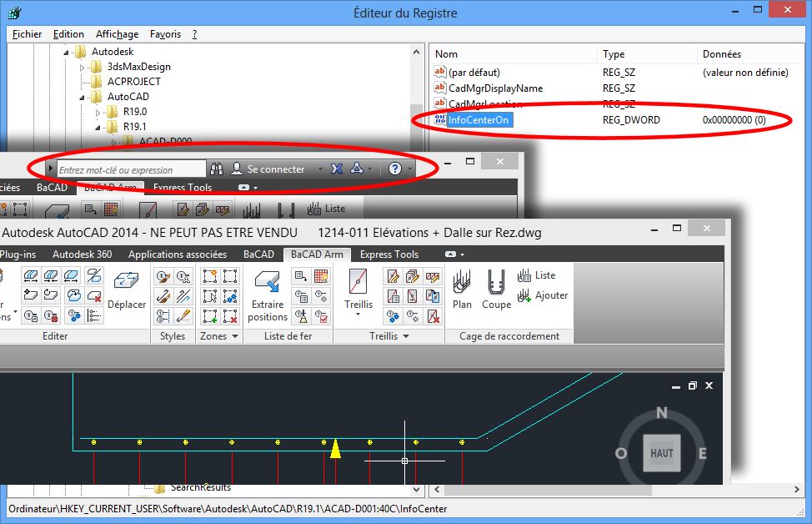Screen dimensions: 812x524
Task: Click the InfoCenter keyword search field
Action: click(x=131, y=169)
